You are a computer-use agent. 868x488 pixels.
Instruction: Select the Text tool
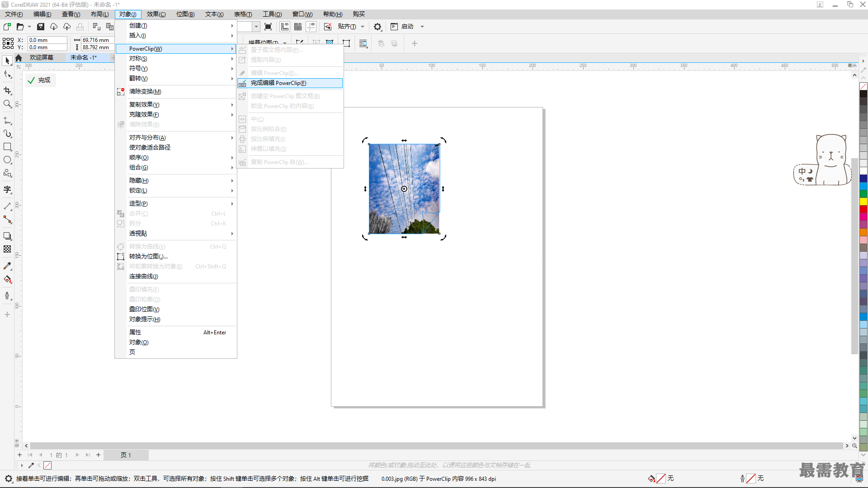coord(7,190)
